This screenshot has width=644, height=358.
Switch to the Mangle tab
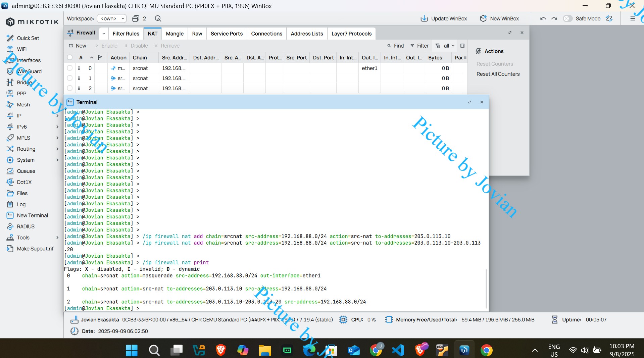tap(175, 34)
